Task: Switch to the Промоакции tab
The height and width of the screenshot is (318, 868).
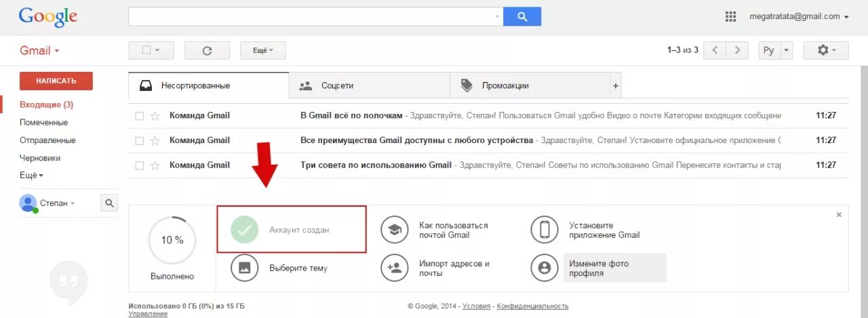Action: pyautogui.click(x=530, y=85)
